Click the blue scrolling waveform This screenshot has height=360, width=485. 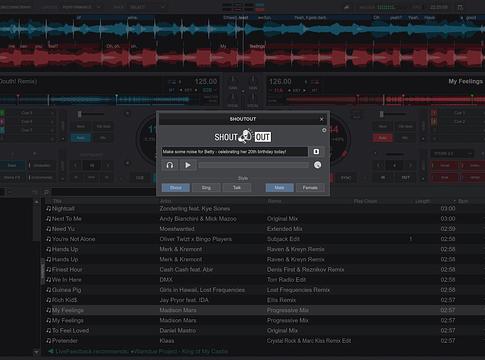click(242, 29)
